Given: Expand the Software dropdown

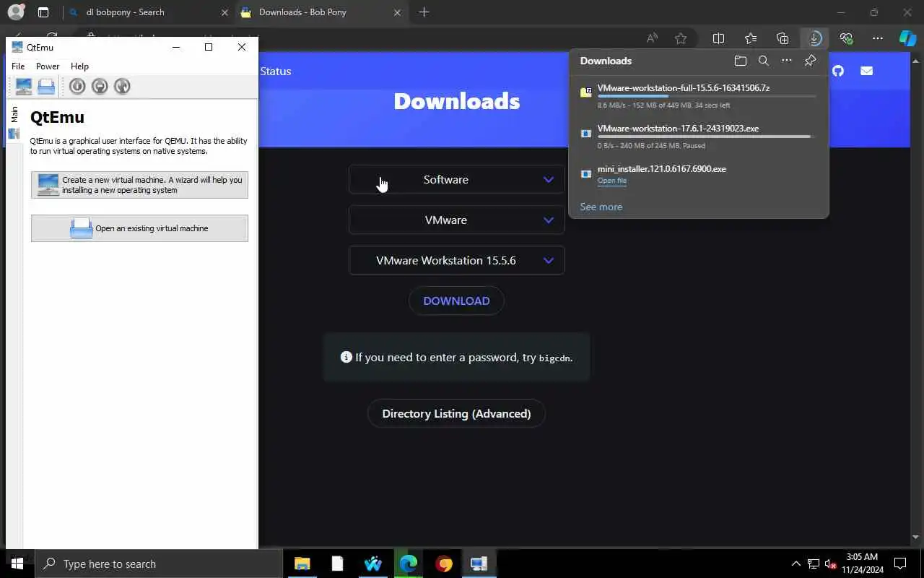Looking at the screenshot, I should (x=457, y=180).
